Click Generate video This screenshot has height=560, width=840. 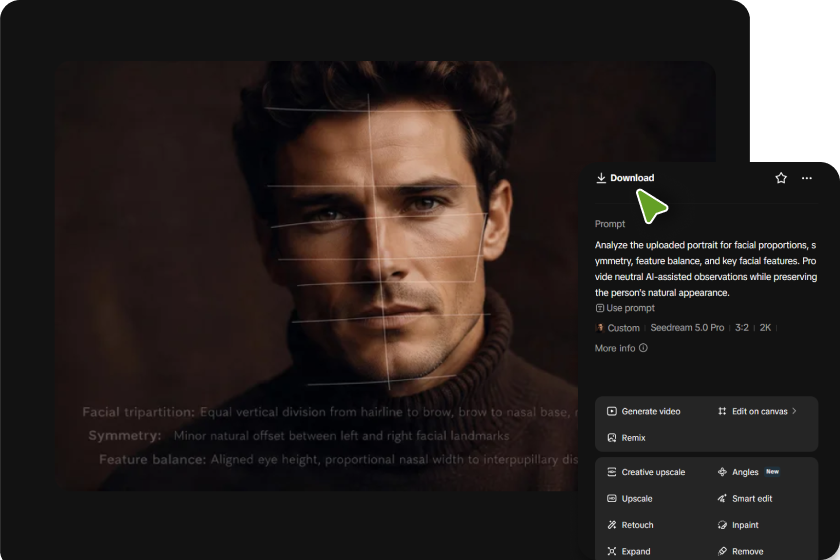coord(643,412)
